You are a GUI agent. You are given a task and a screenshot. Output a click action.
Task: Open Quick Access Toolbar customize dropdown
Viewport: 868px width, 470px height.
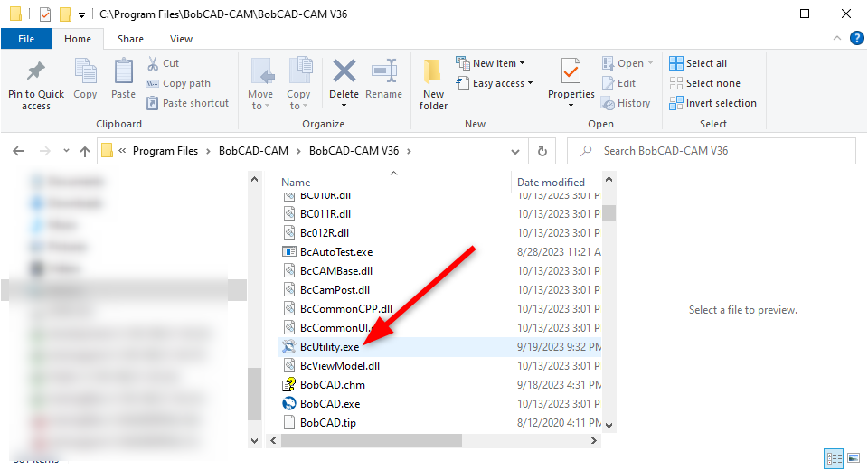click(x=81, y=15)
